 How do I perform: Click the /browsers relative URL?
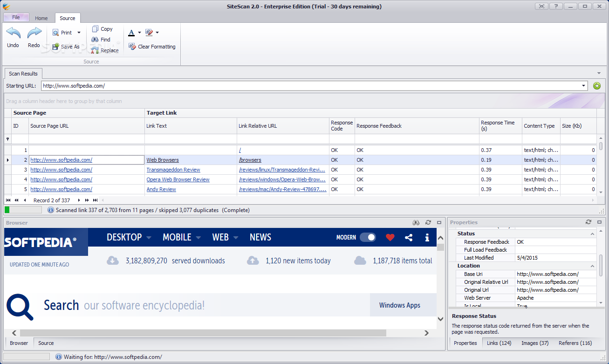[x=250, y=160]
